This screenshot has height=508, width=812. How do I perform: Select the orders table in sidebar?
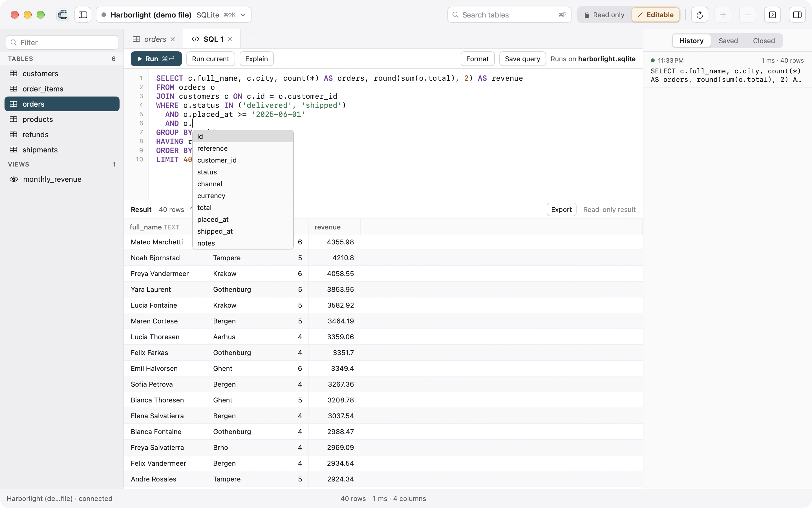pos(62,104)
